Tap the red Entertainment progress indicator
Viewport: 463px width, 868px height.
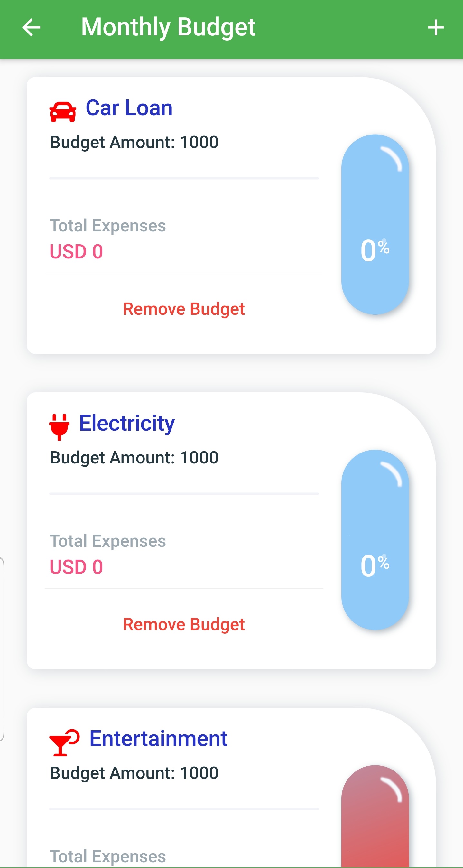tap(375, 819)
